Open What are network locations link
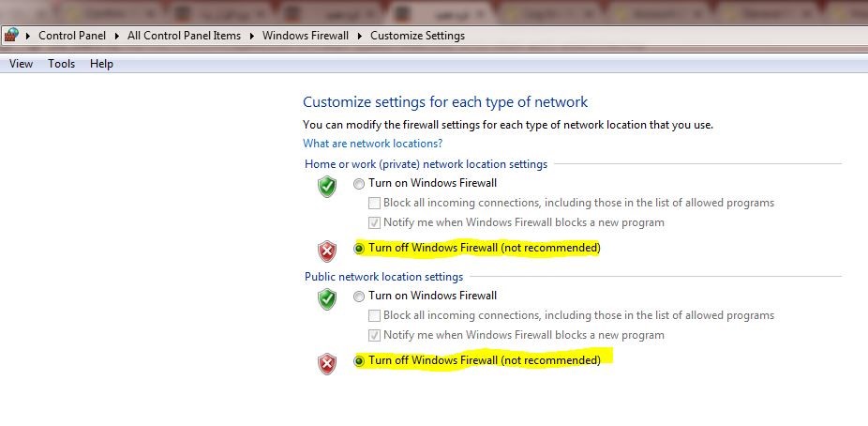 click(x=372, y=144)
